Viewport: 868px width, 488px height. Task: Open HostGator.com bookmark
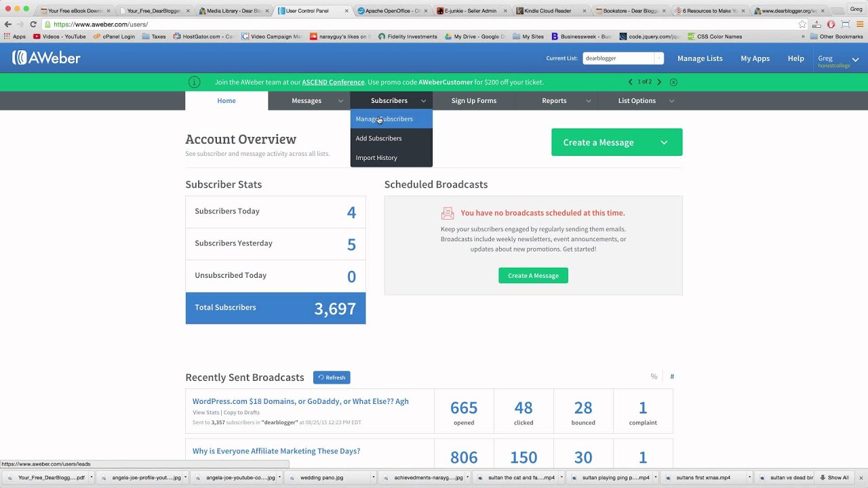[203, 37]
